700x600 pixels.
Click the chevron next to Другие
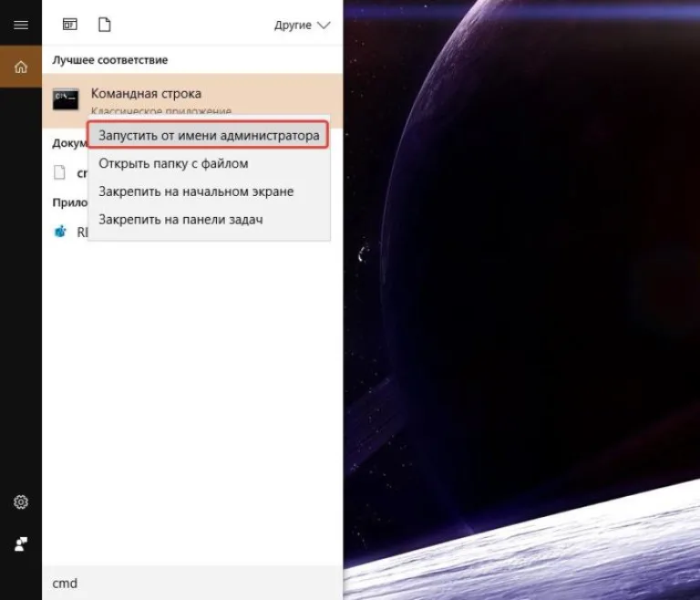tap(324, 25)
